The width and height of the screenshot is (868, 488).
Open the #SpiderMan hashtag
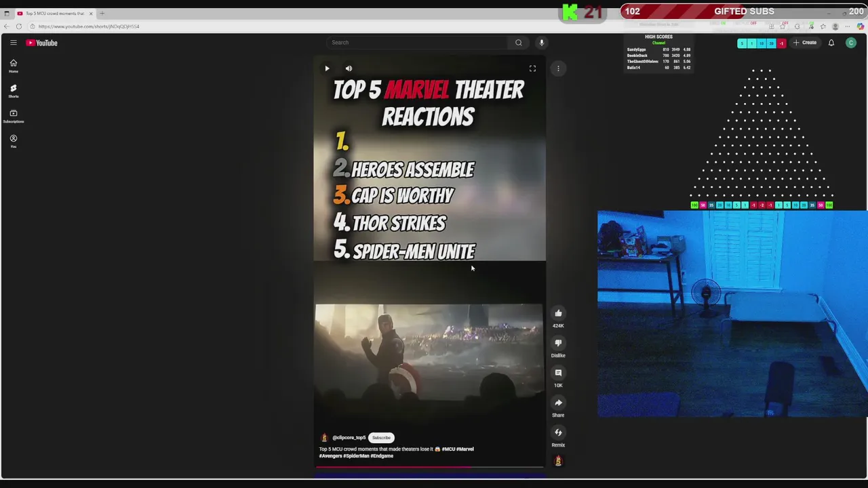coord(356,455)
